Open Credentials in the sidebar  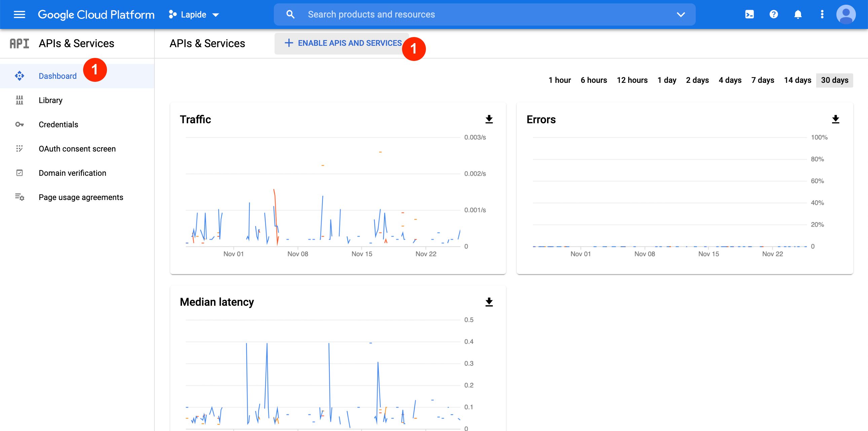tap(58, 125)
